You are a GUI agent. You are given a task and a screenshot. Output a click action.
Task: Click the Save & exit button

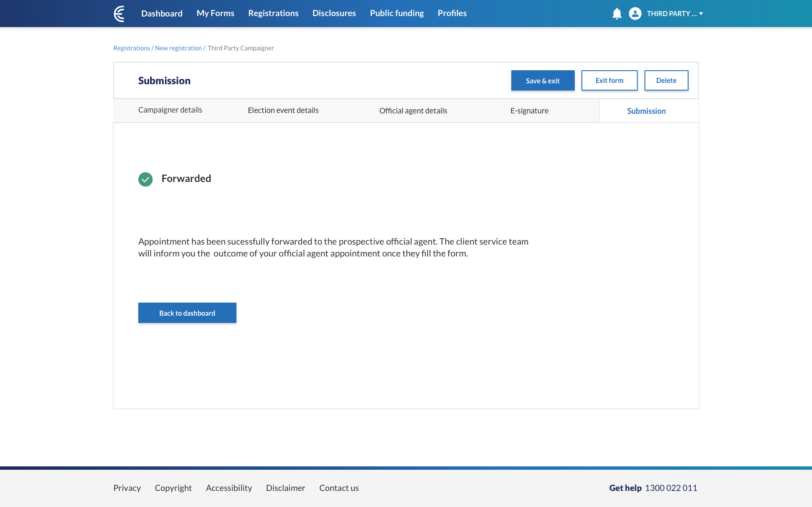point(543,80)
